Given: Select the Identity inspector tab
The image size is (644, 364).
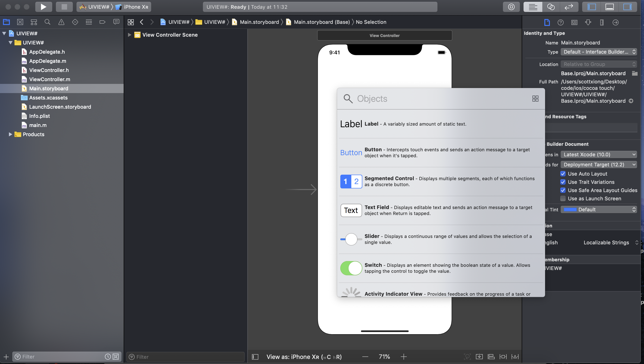Looking at the screenshot, I should 575,22.
